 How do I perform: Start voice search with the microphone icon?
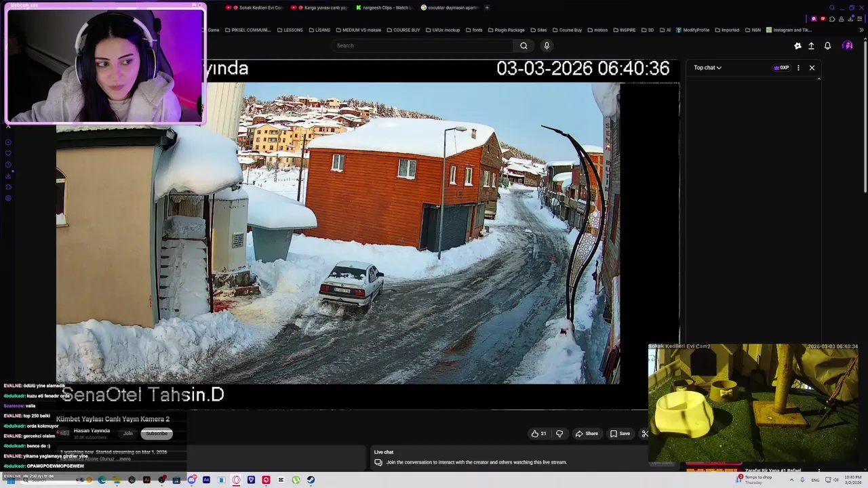(547, 45)
